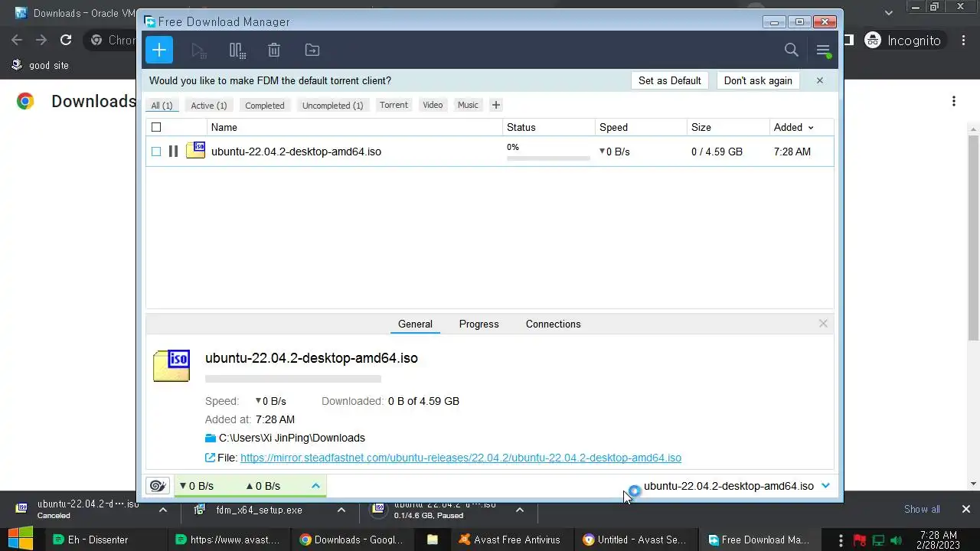Switch to the Connections details tab
The width and height of the screenshot is (980, 551).
(554, 324)
